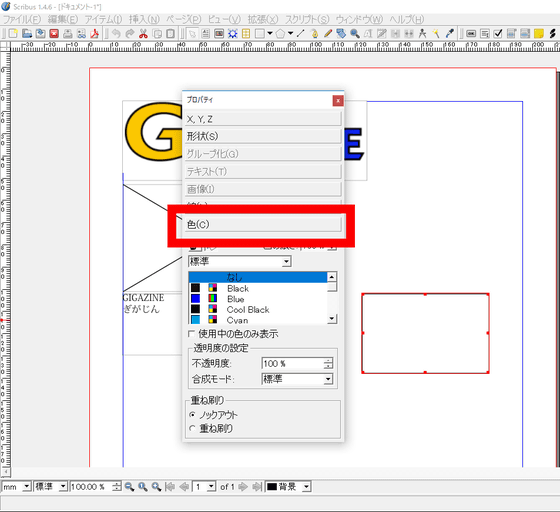Click the Export as PDF icon
Screen dimensions: 560x512
tap(95, 34)
